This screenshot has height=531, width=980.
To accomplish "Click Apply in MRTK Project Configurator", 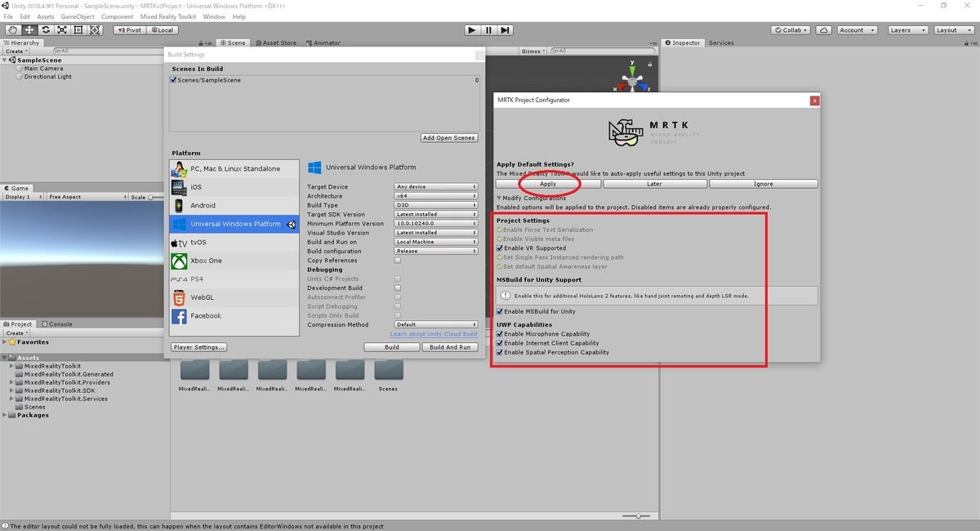I will coord(548,184).
